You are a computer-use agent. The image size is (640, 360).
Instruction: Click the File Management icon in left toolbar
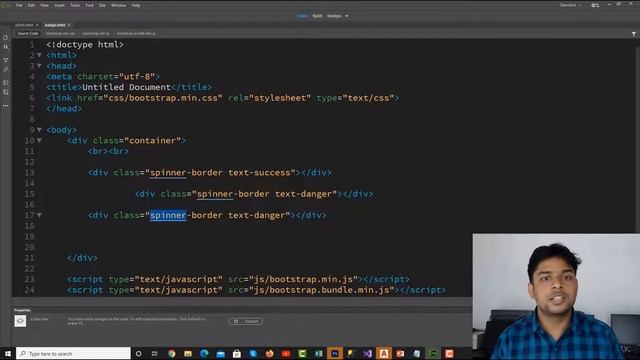6,47
